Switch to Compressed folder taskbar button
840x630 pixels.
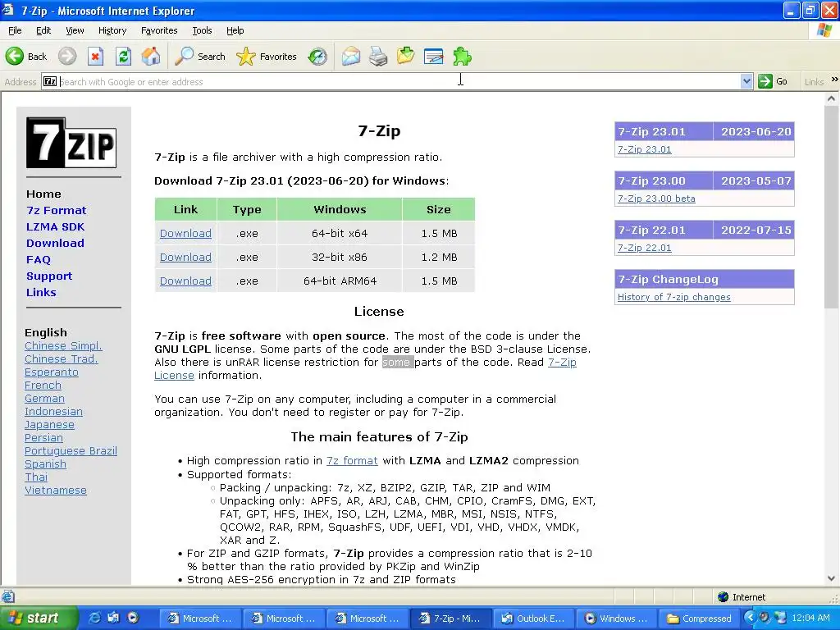[699, 619]
